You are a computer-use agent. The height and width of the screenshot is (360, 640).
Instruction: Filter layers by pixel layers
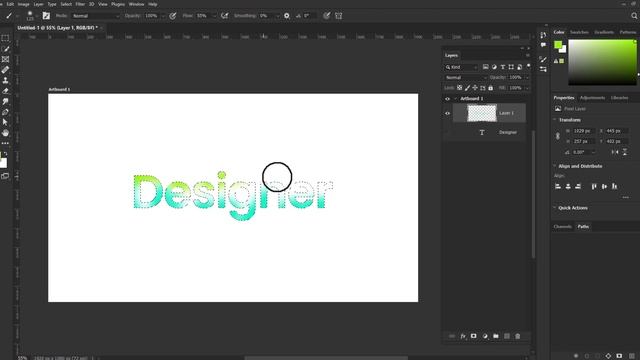coord(485,67)
